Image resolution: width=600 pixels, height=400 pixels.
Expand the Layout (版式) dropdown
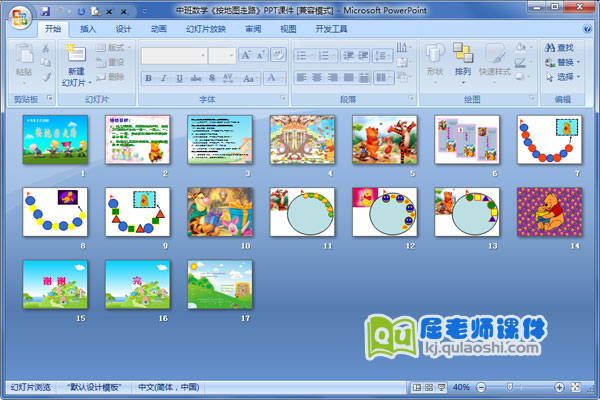click(x=113, y=47)
